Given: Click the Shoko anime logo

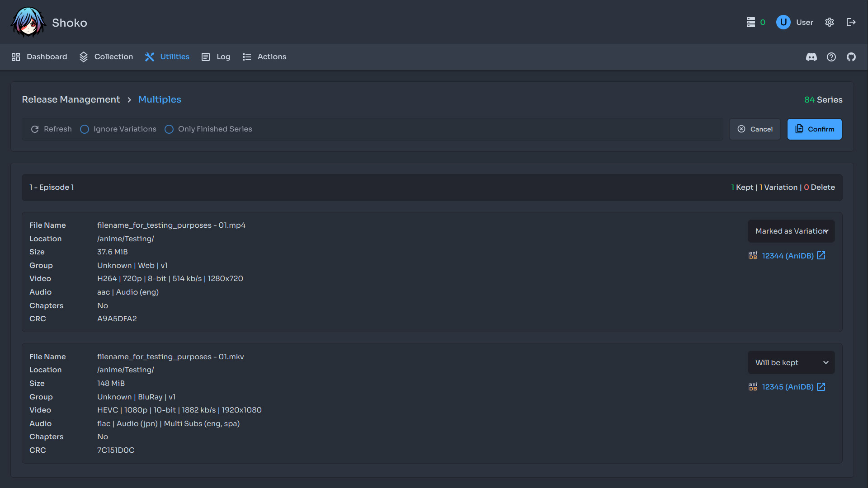Looking at the screenshot, I should click(x=28, y=22).
